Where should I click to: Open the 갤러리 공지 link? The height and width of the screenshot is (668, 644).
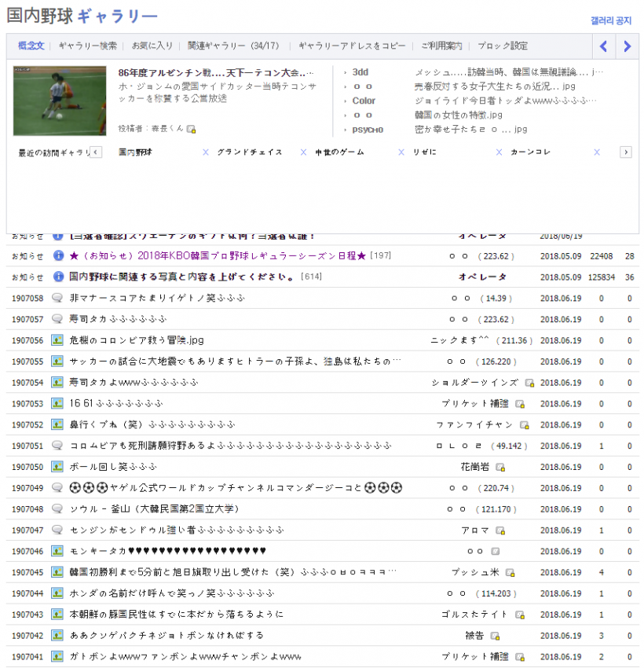(x=610, y=21)
